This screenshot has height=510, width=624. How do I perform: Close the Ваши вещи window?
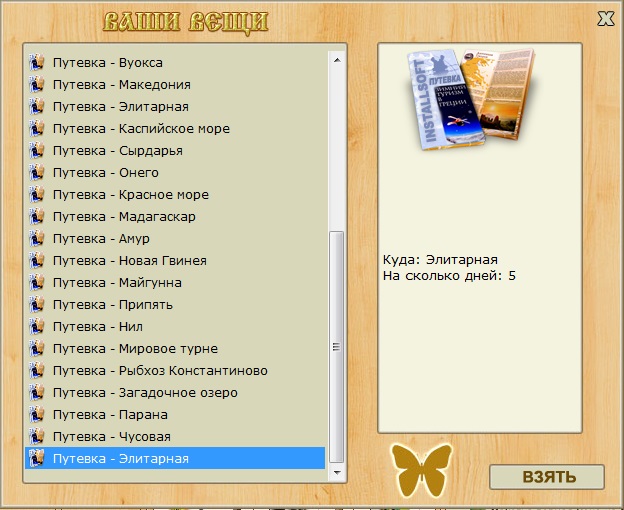(x=606, y=19)
